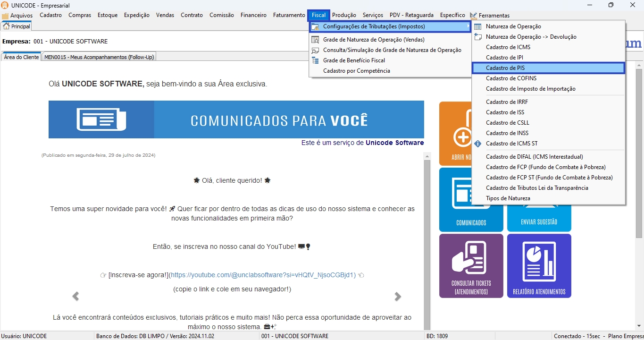Click the Arquivos folder icon
644x340 pixels.
click(5, 16)
